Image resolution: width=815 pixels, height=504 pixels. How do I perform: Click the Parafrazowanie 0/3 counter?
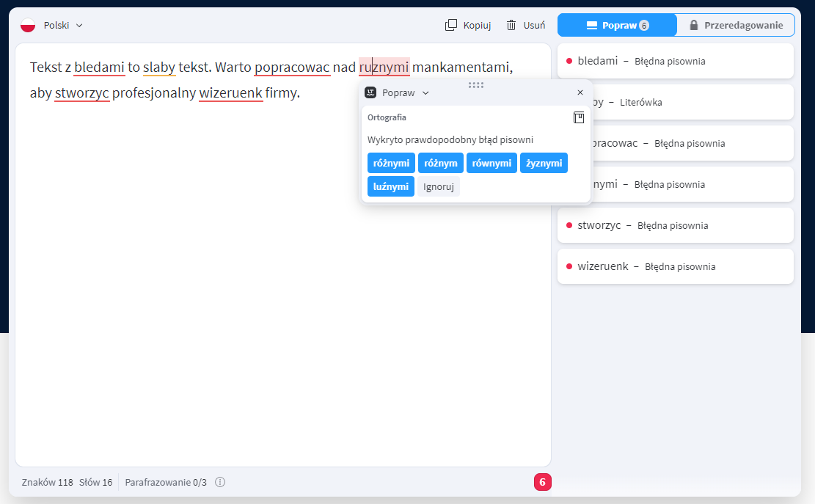coord(166,482)
